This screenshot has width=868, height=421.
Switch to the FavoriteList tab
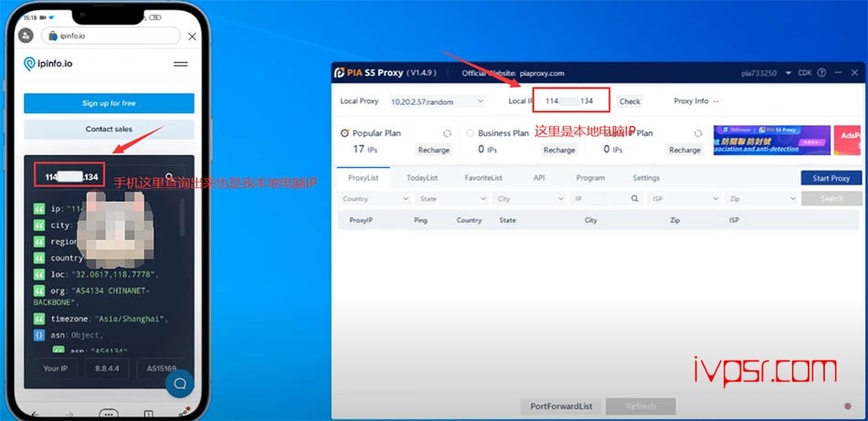tap(483, 178)
